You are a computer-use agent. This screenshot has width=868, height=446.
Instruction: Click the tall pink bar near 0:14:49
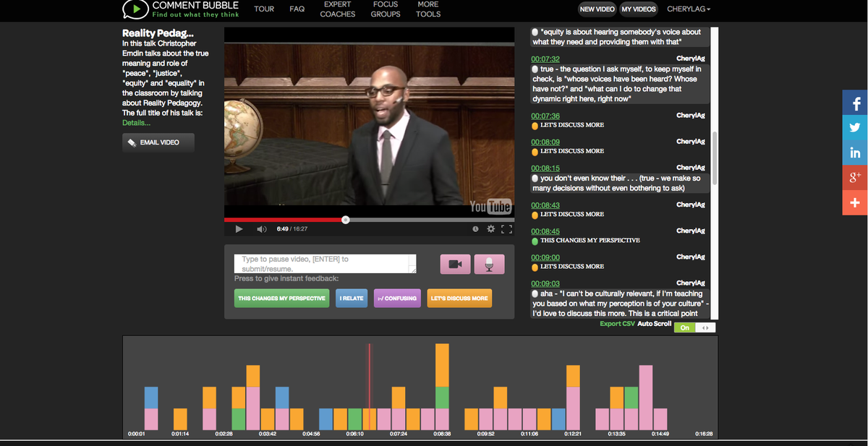pyautogui.click(x=646, y=398)
